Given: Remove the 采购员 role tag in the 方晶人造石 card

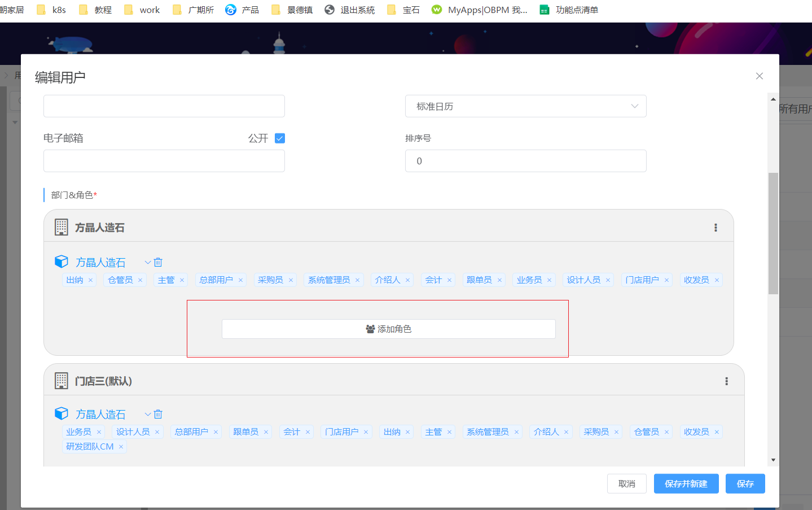Looking at the screenshot, I should click(x=291, y=280).
